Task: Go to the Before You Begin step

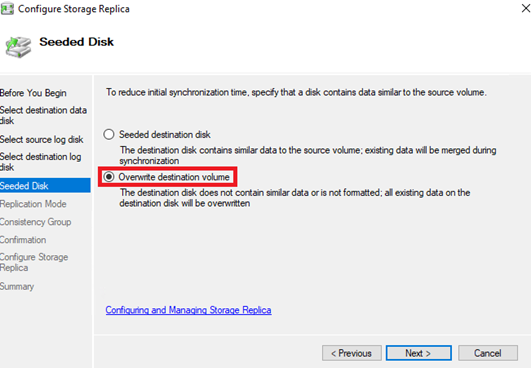Action: point(33,93)
